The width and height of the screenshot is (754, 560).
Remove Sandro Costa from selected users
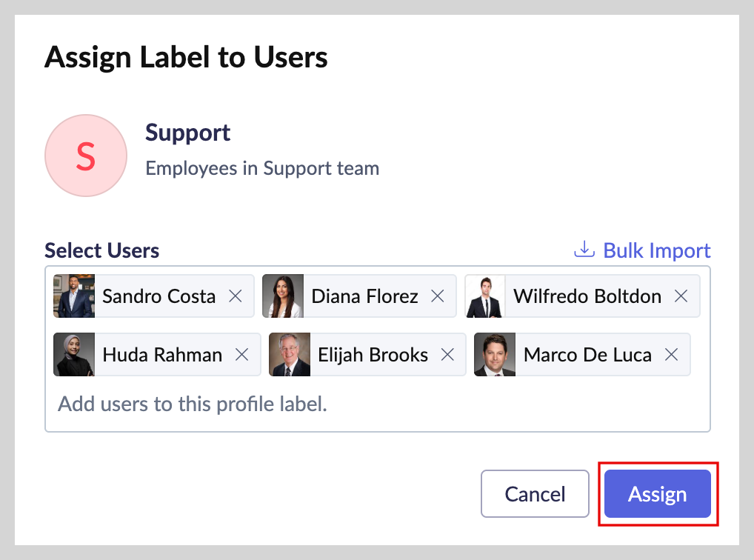tap(236, 296)
